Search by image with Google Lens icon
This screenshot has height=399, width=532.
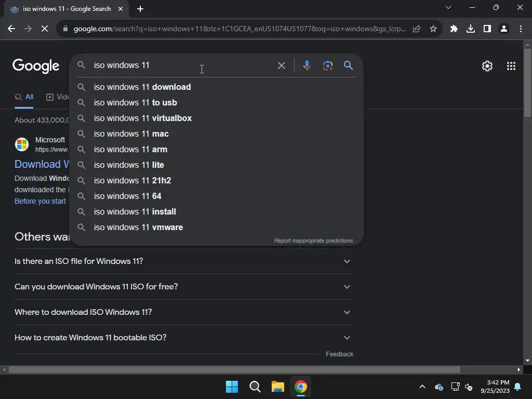coord(328,65)
